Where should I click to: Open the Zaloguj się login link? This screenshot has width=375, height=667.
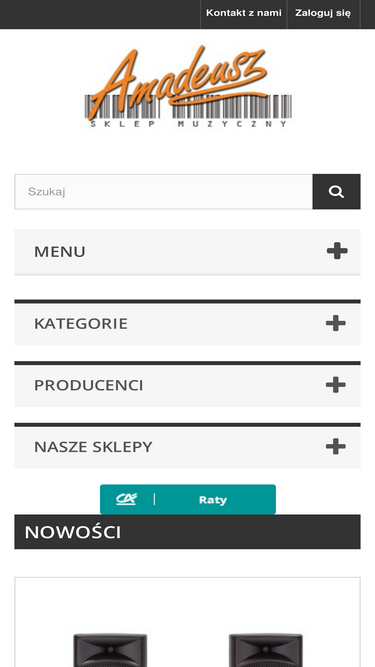(x=323, y=13)
